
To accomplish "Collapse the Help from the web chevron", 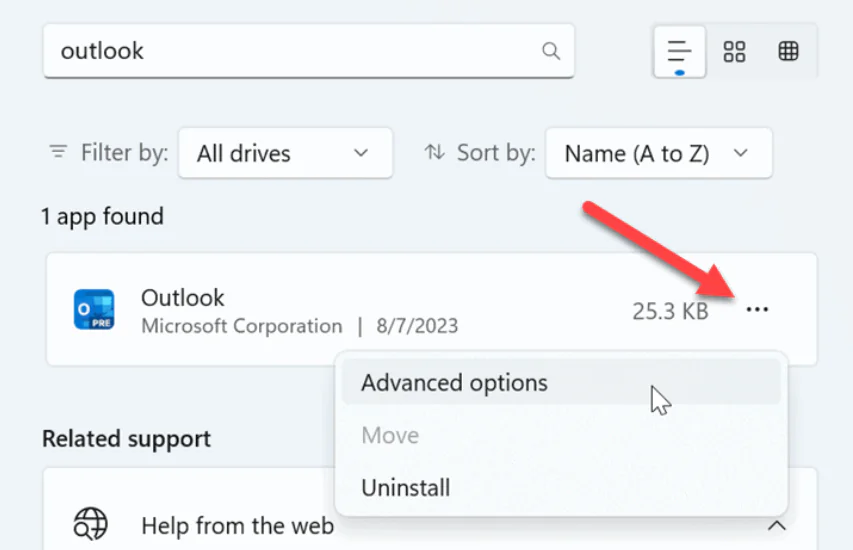I will point(777,525).
